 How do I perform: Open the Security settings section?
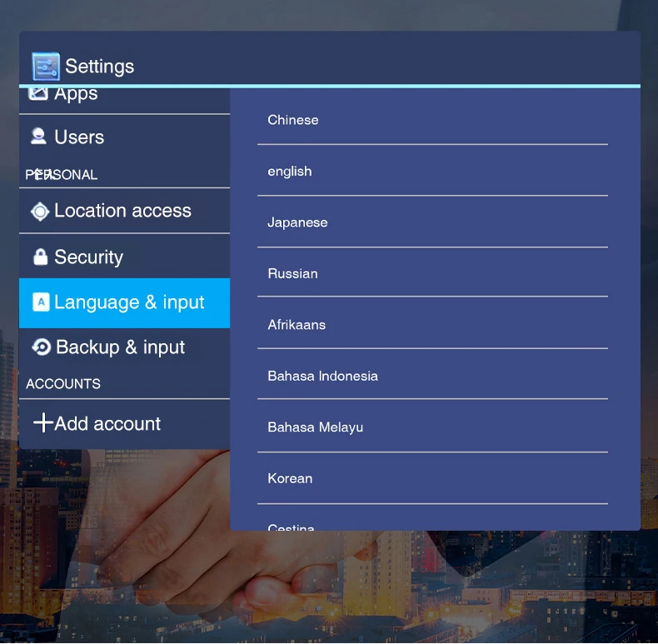pyautogui.click(x=88, y=257)
